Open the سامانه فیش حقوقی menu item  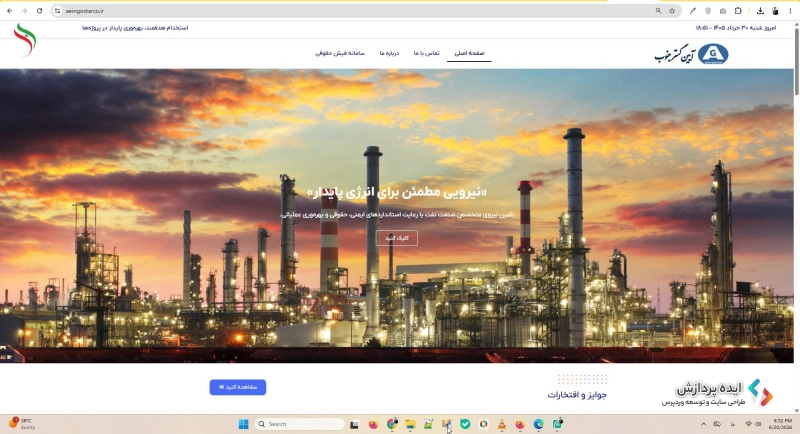point(340,53)
